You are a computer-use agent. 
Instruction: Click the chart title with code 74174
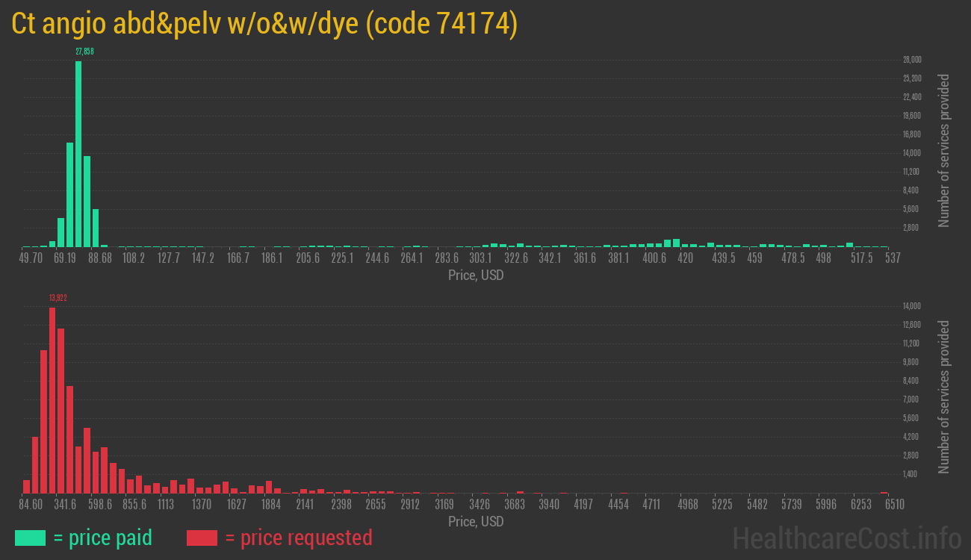[264, 24]
